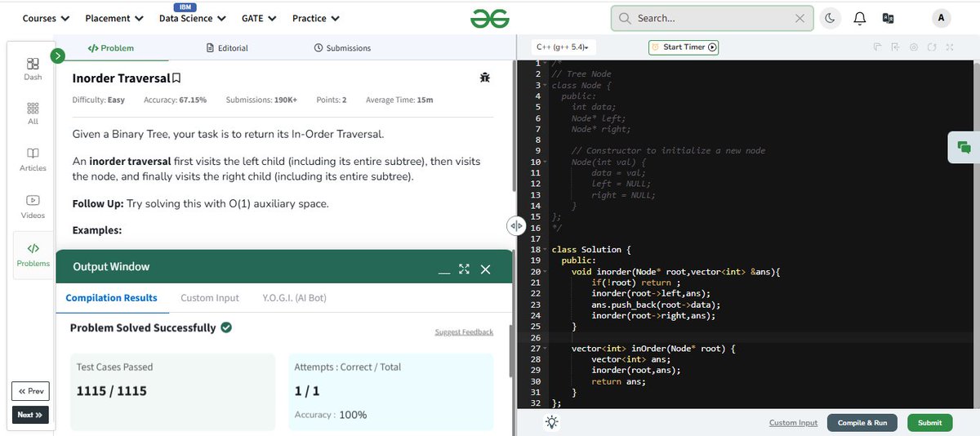This screenshot has height=436, width=980.
Task: Open the green chat bubble widget
Action: [964, 147]
